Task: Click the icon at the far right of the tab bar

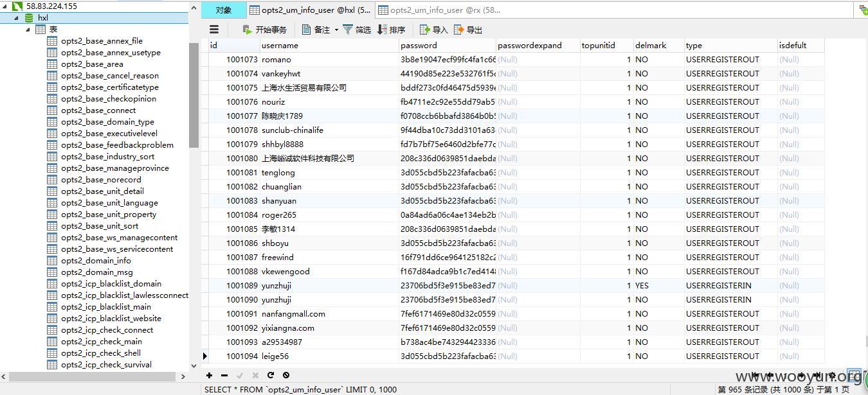Action: click(x=863, y=10)
